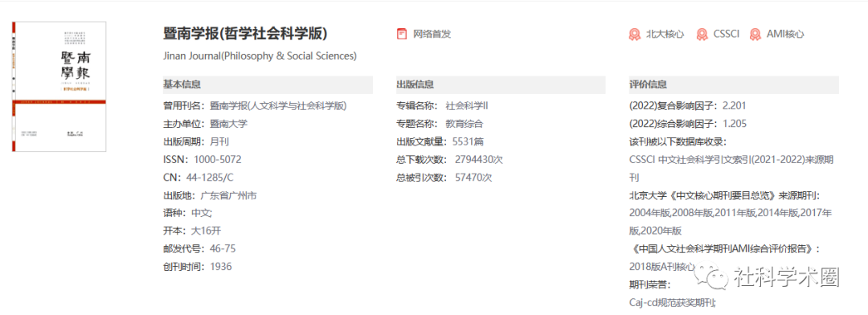Click total citations 57470次
The width and height of the screenshot is (868, 315).
click(x=473, y=178)
